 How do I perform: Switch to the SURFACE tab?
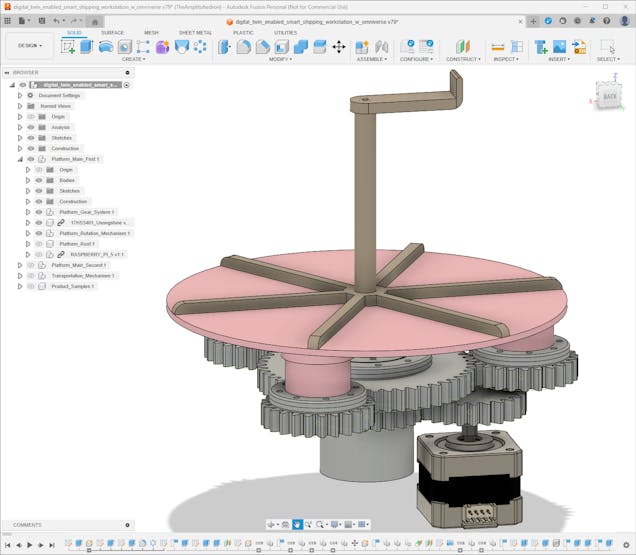112,32
